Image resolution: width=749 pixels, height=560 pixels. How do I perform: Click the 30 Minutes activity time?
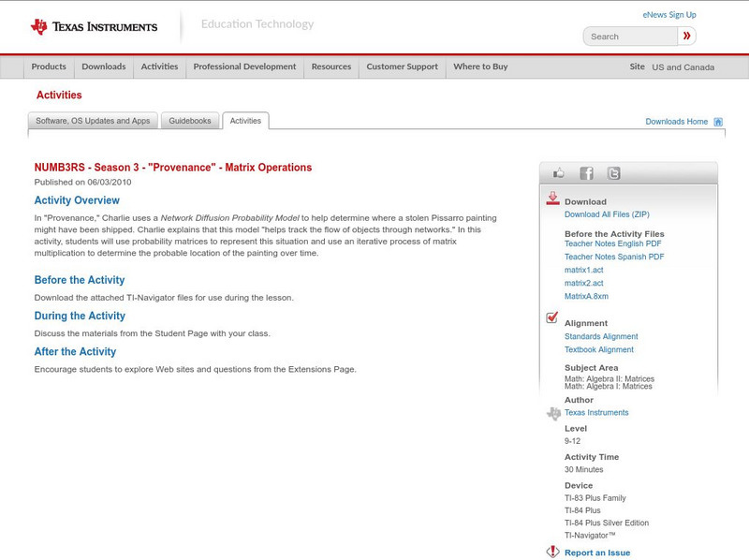point(583,470)
